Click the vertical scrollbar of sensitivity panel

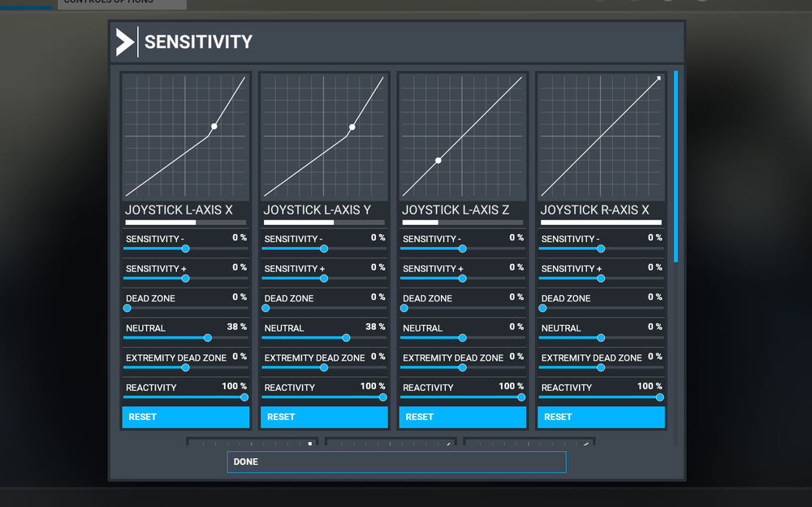coord(676,167)
